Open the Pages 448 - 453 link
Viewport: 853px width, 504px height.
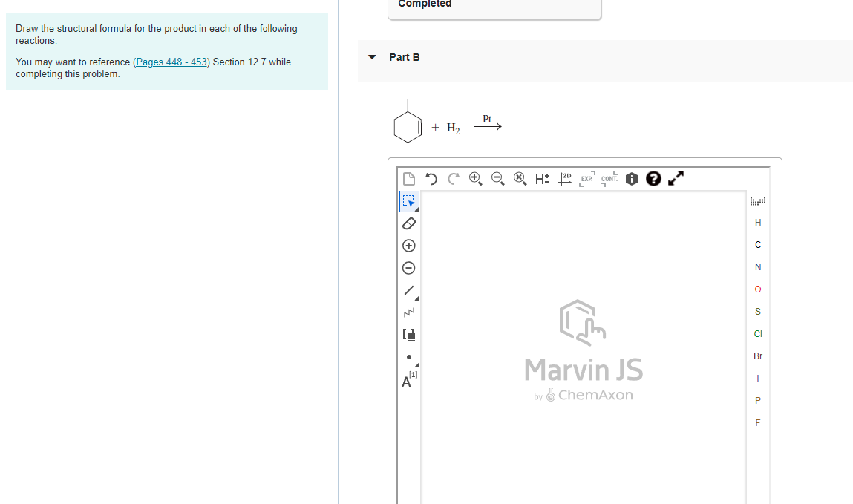171,62
